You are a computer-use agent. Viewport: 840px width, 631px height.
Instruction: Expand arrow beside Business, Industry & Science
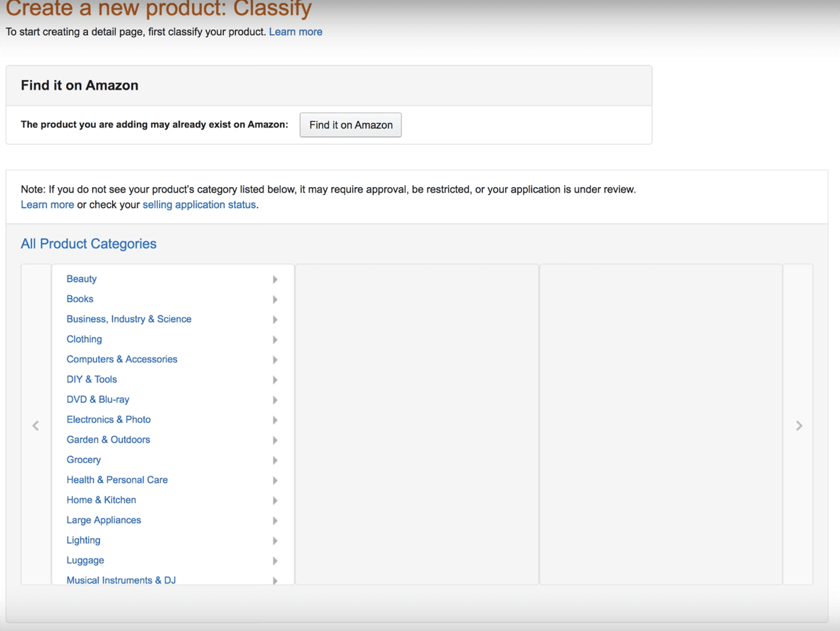(x=275, y=320)
